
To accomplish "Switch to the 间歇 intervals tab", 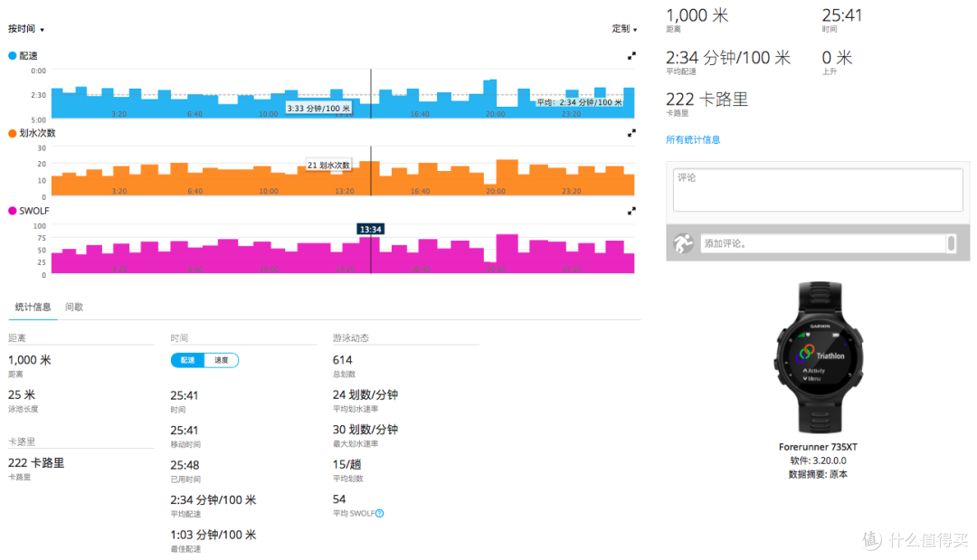I will pos(74,307).
